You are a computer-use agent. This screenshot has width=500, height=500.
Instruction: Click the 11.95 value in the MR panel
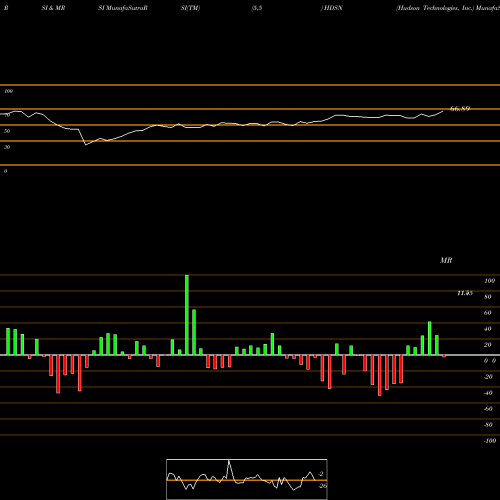(x=465, y=293)
